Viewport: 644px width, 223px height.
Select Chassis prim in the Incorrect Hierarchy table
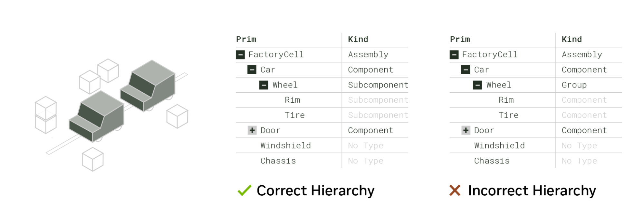point(492,161)
